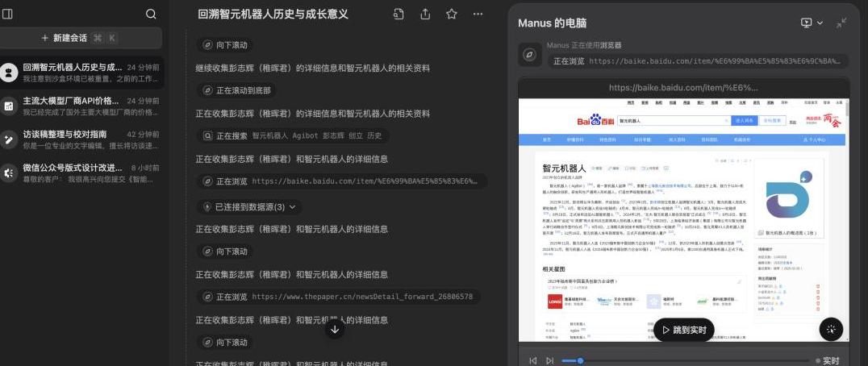Click the conversation title 回溯智元机器人历史与成长意义
Screen dimensions: 868x366
tap(273, 15)
